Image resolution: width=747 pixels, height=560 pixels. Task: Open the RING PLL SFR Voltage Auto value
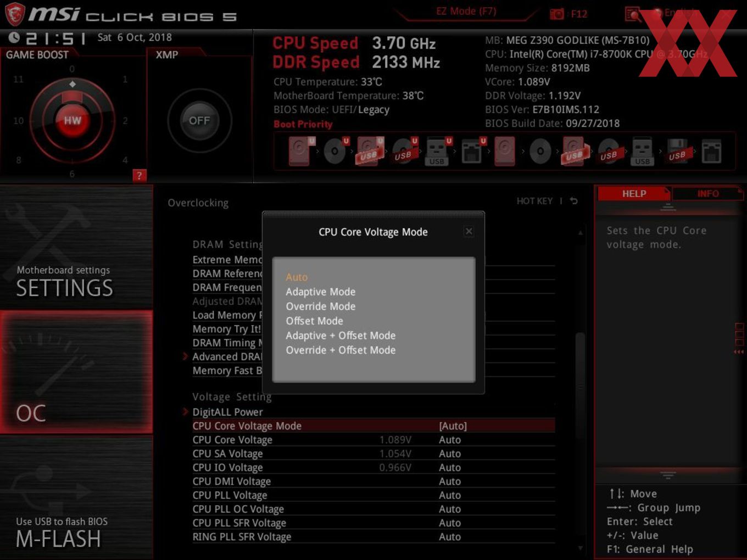click(x=449, y=537)
